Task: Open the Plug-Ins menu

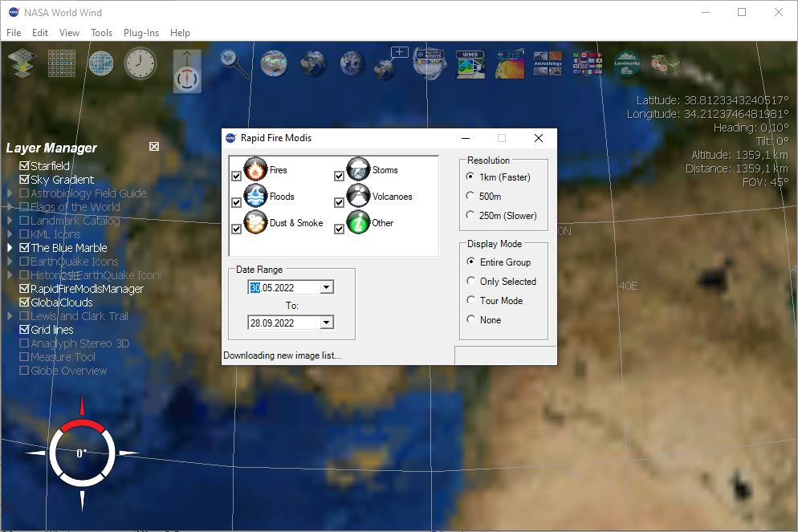Action: coord(141,33)
